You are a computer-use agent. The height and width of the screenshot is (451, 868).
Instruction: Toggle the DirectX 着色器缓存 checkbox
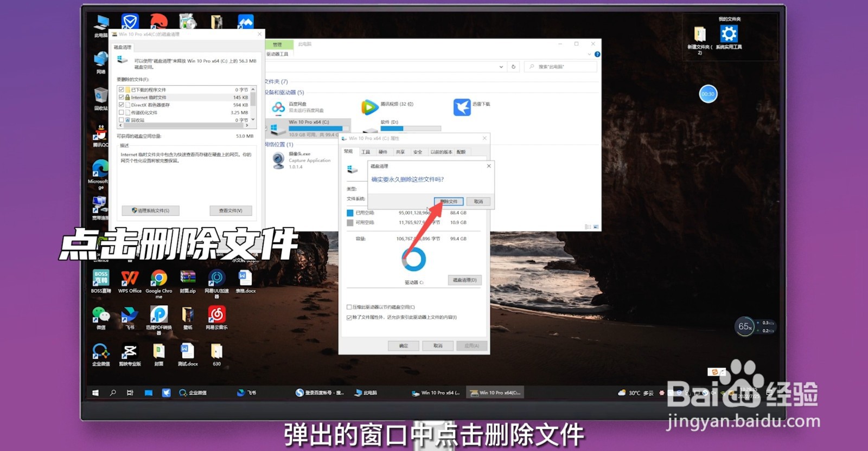[x=121, y=105]
